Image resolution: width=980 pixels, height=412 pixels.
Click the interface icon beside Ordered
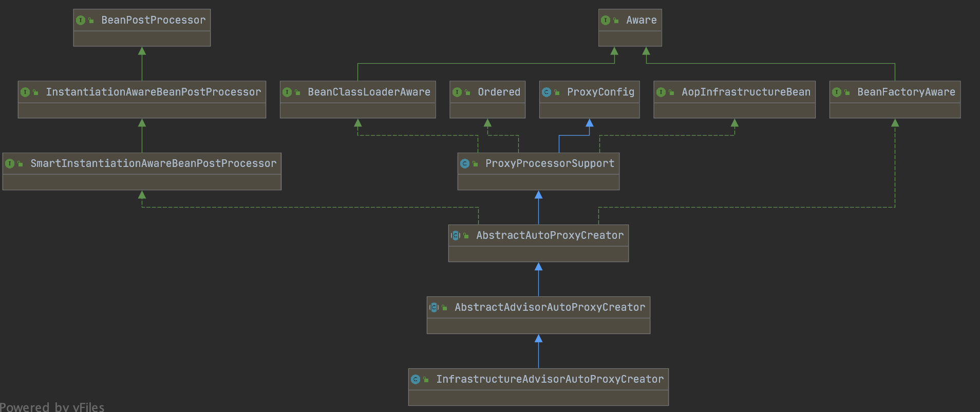[457, 92]
